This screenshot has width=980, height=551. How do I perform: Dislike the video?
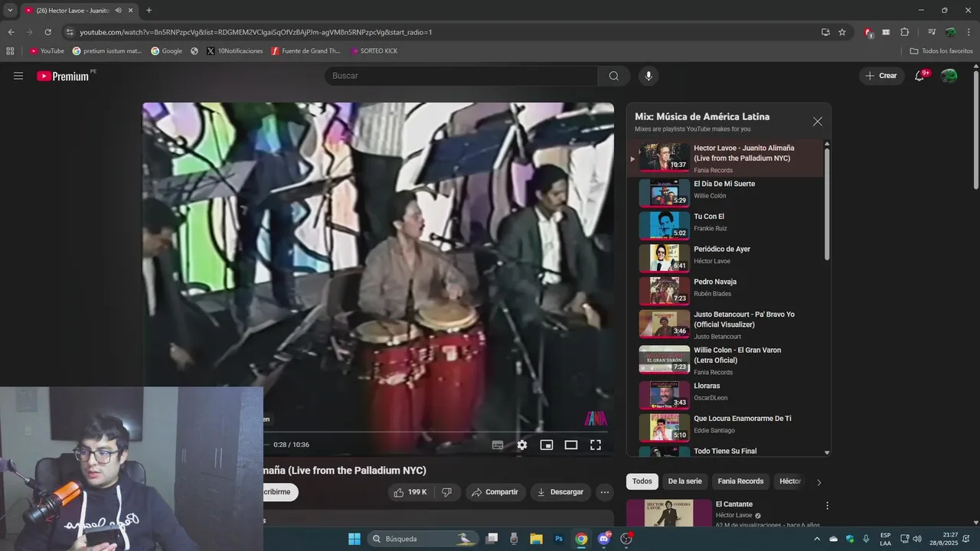pyautogui.click(x=447, y=492)
